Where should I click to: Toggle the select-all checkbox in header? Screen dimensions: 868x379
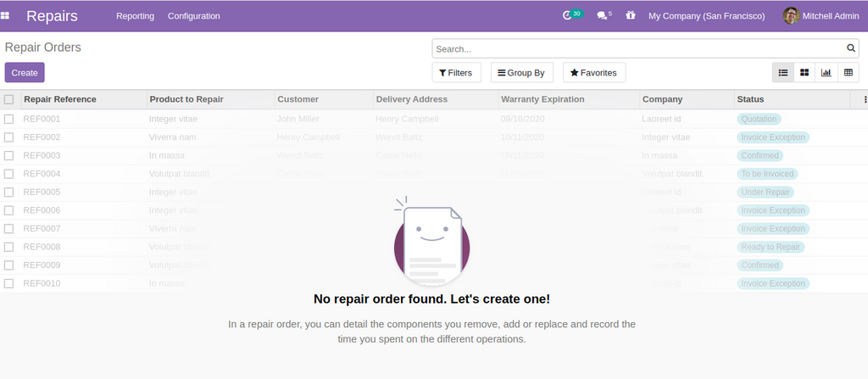8,99
